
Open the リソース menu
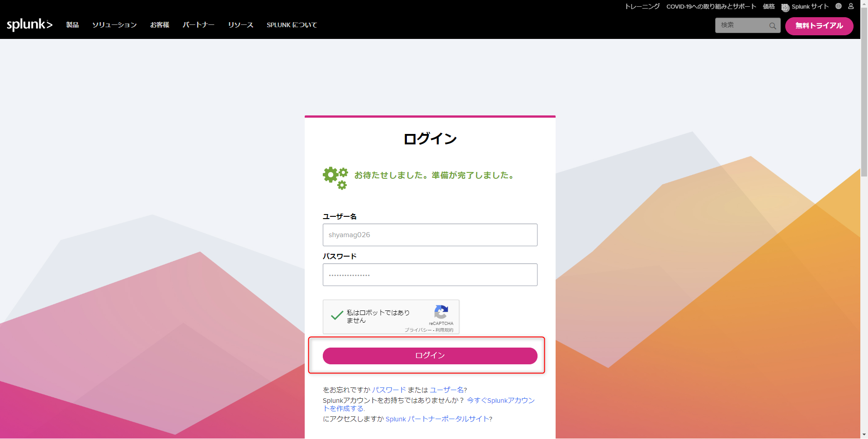click(x=241, y=25)
